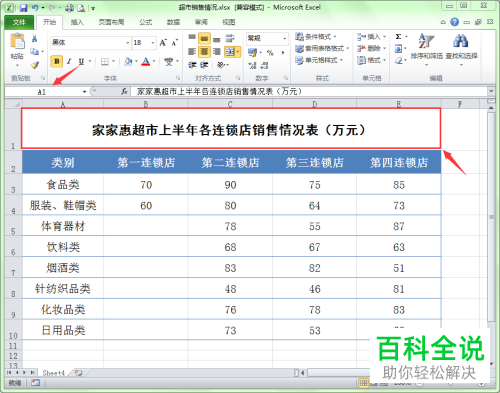Image resolution: width=500 pixels, height=393 pixels.
Task: Switch to the 数据 Data tab
Action: (x=173, y=22)
